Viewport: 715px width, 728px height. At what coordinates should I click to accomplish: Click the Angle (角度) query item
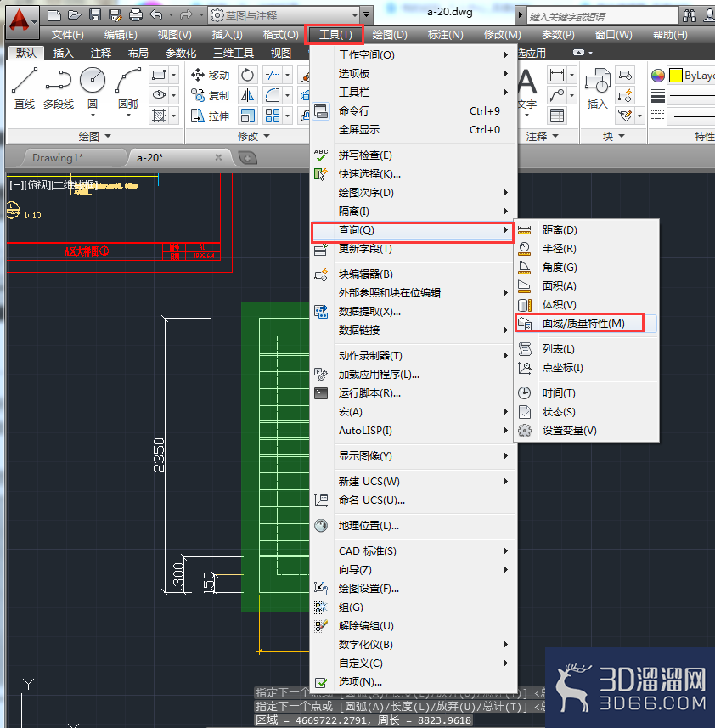pos(586,267)
